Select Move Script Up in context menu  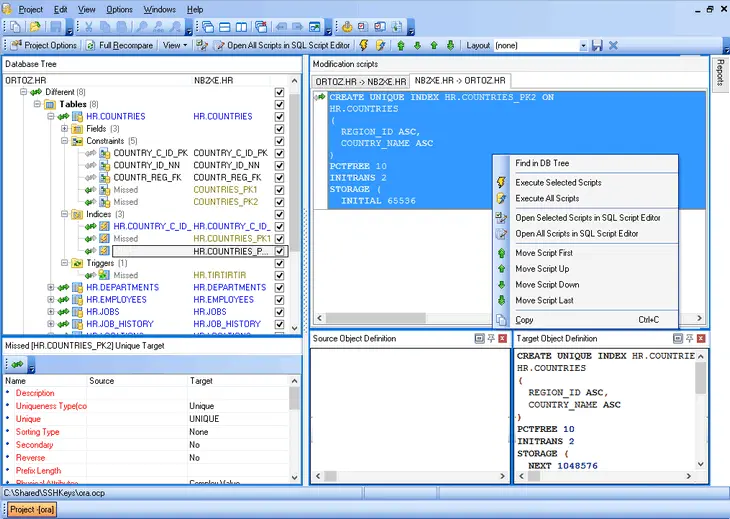coord(542,269)
